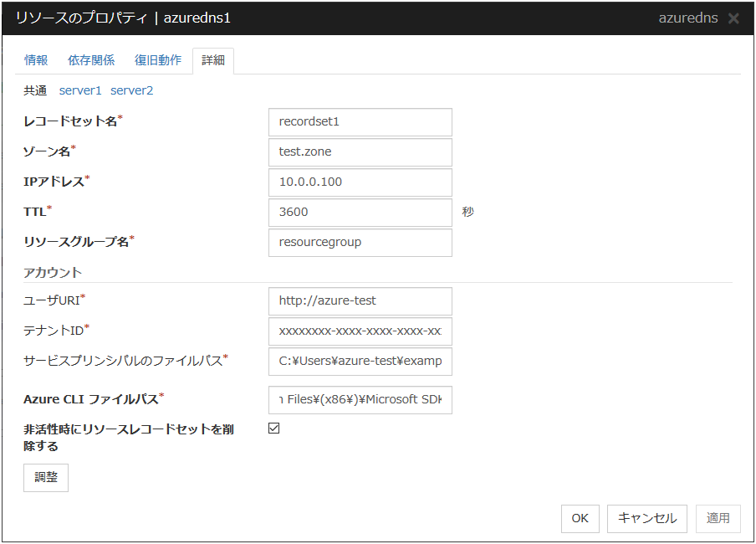Edit the TTL seconds field
The width and height of the screenshot is (756, 544).
(360, 213)
